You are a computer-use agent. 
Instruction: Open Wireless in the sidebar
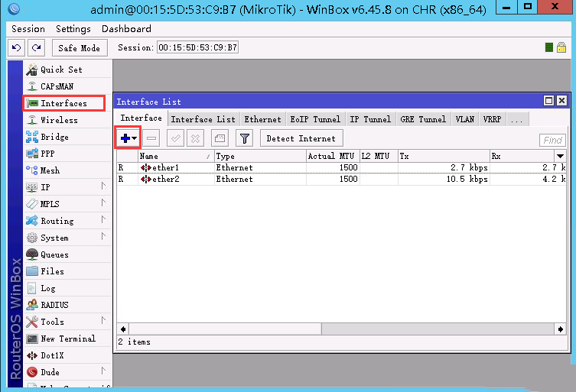click(67, 120)
